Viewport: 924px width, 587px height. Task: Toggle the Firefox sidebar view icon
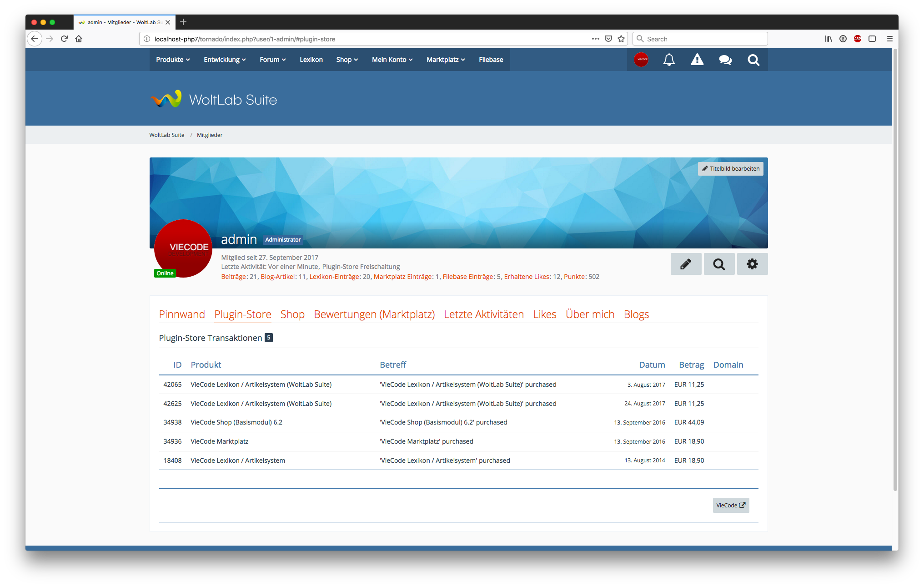tap(872, 39)
